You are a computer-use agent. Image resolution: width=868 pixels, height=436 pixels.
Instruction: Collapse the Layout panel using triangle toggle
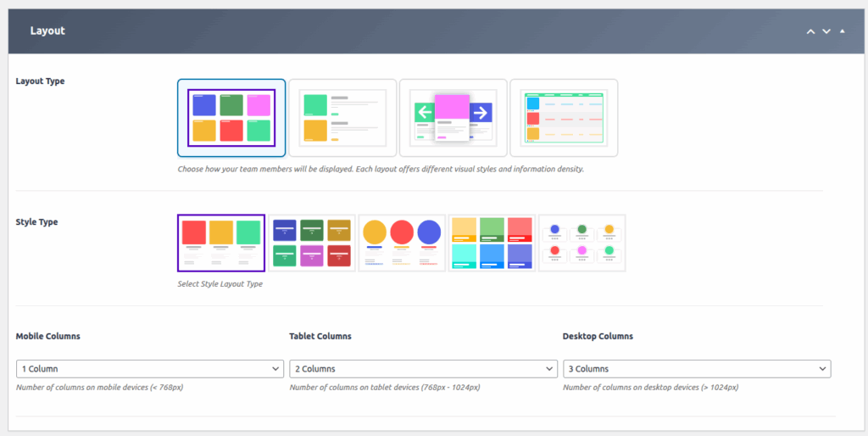843,31
